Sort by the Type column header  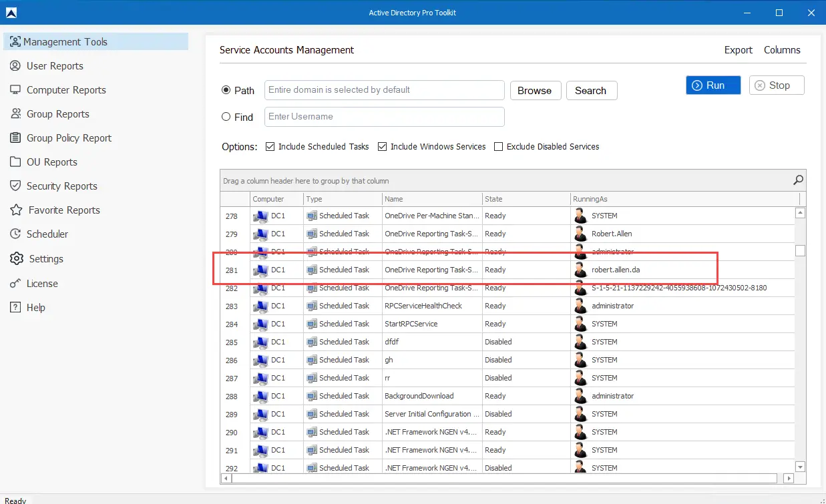[x=343, y=199]
